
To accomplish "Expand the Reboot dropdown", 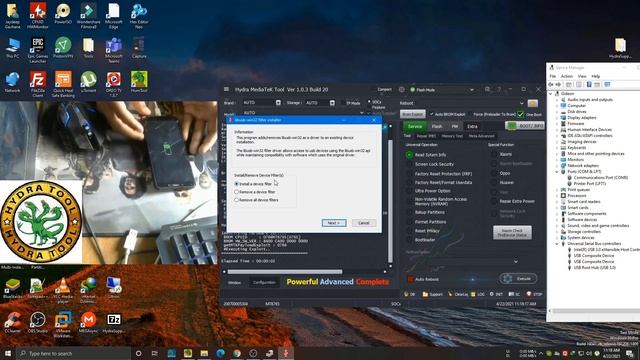I will coord(521,103).
